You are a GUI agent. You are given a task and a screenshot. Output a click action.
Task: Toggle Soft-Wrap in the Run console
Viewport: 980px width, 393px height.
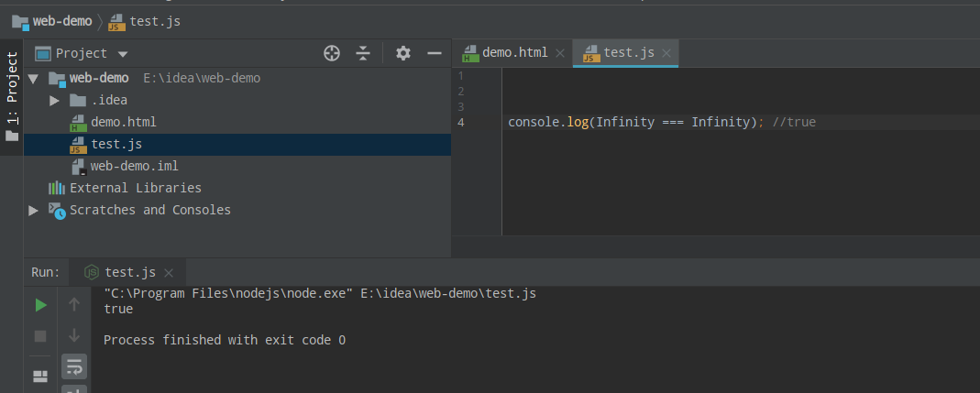[x=73, y=366]
